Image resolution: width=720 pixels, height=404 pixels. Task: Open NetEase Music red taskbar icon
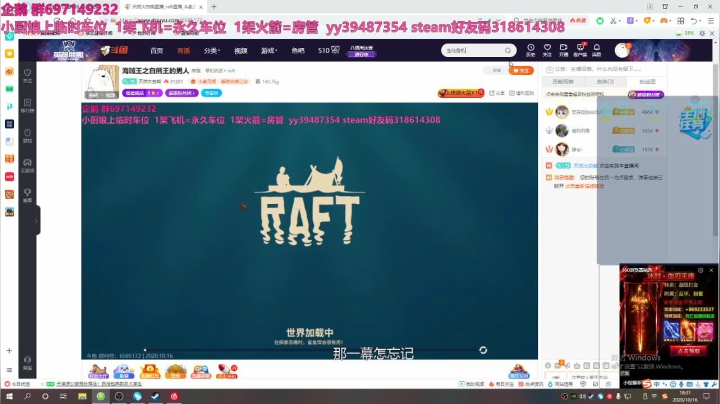[x=174, y=396]
